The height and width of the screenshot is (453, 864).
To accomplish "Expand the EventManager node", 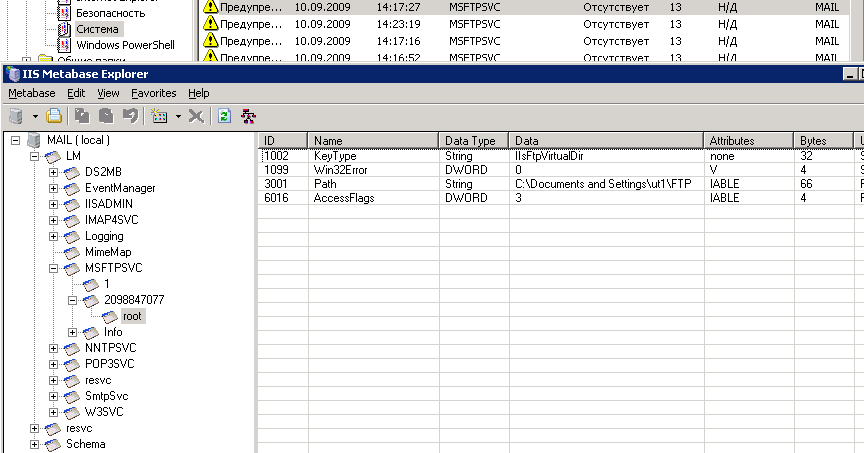I will [x=53, y=188].
